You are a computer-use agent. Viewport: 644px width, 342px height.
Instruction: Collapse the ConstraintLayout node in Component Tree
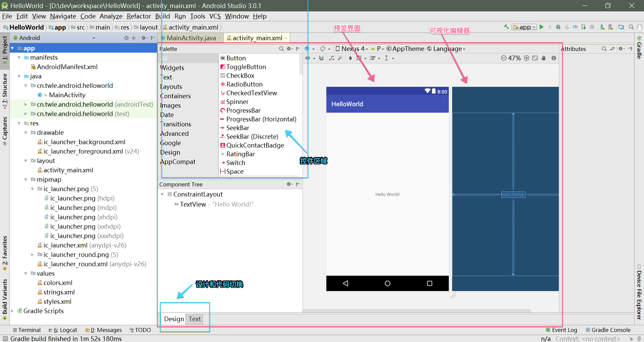point(162,194)
